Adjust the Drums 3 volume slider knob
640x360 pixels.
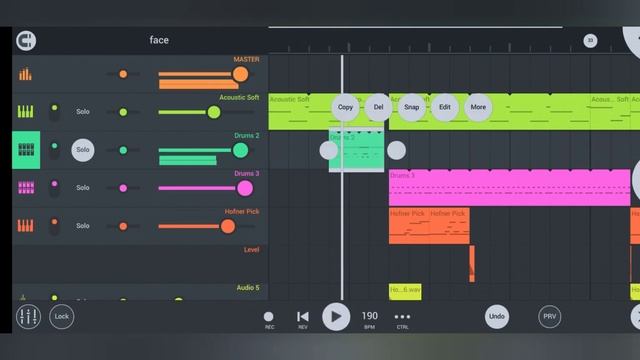click(244, 189)
